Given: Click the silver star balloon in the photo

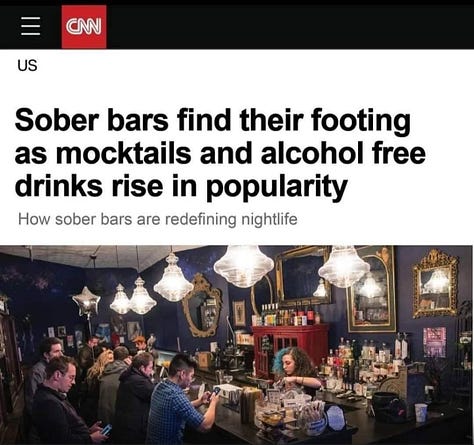Looking at the screenshot, I should [x=87, y=301].
